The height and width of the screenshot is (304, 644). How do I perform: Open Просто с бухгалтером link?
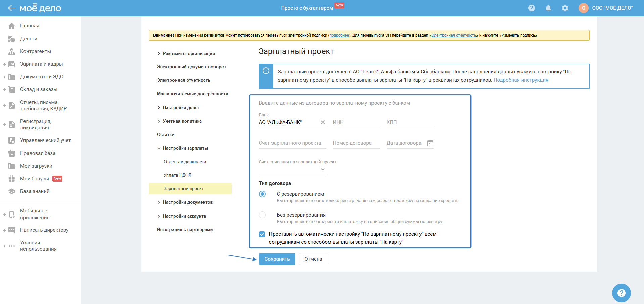tap(307, 8)
